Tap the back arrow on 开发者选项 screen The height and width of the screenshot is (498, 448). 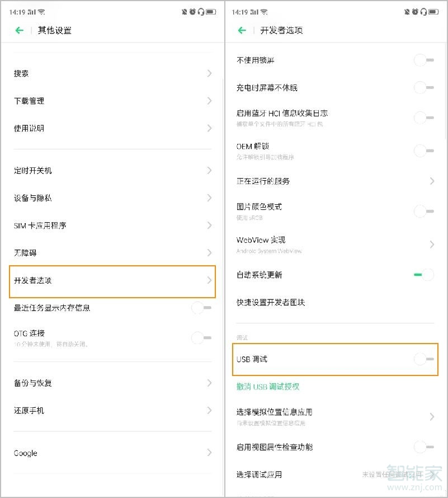240,30
